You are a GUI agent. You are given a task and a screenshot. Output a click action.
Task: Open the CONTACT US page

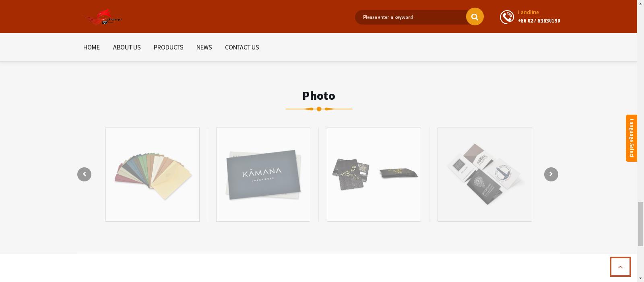[242, 47]
